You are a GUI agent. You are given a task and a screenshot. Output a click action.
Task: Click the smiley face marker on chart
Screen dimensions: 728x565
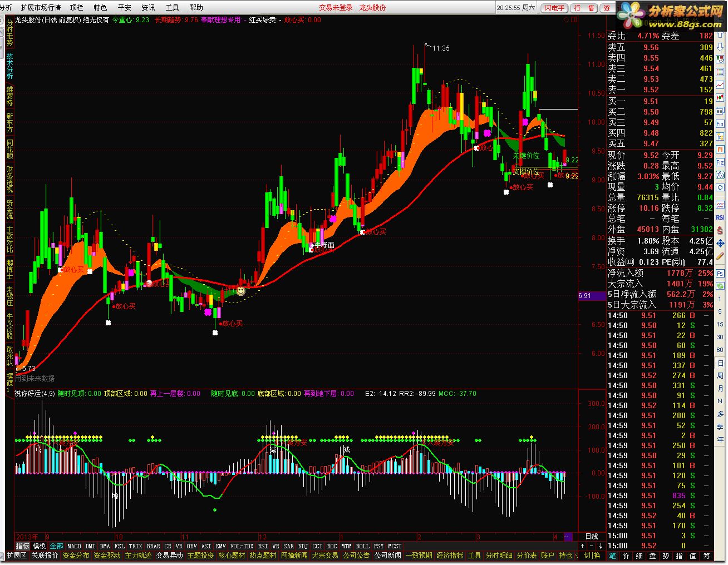[240, 290]
